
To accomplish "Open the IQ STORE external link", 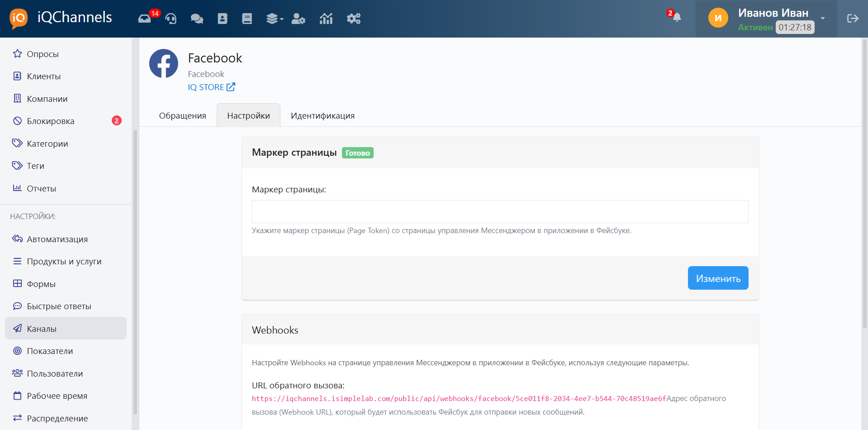I will pos(211,87).
